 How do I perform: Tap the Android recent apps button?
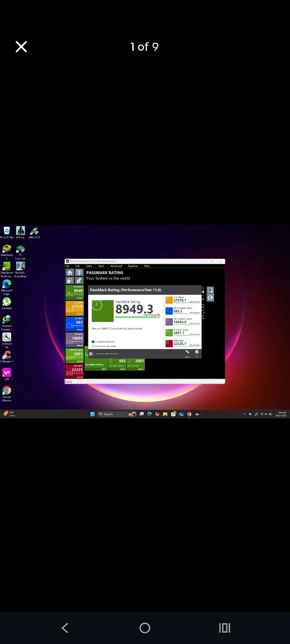224,628
